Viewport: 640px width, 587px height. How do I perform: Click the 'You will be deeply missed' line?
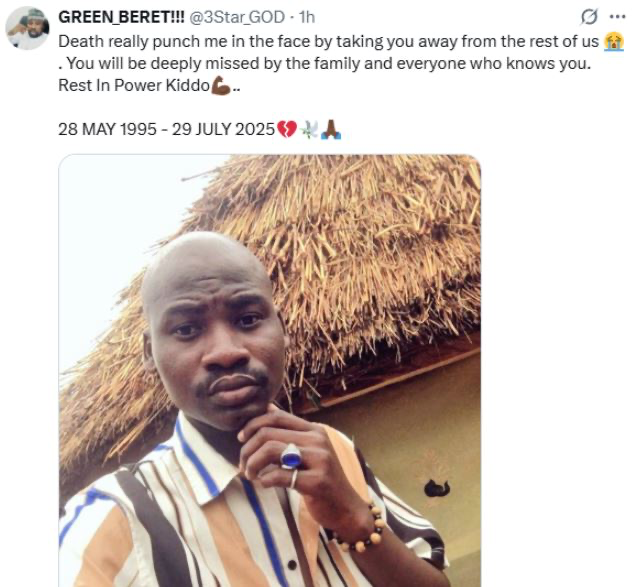click(328, 65)
